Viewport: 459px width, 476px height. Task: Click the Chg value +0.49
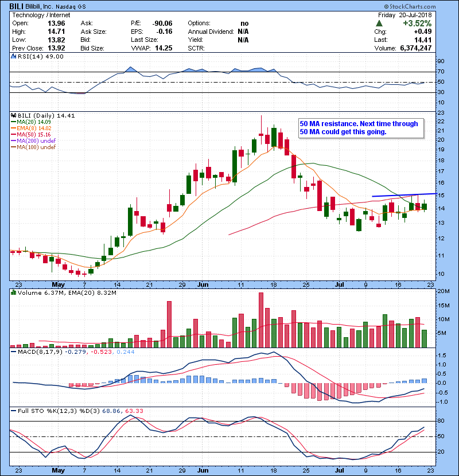point(423,32)
